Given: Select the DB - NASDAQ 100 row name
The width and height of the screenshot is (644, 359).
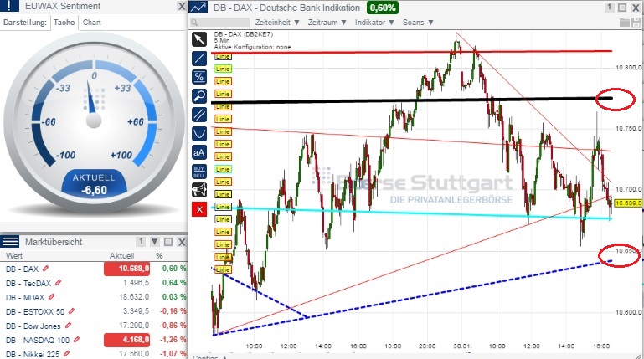Looking at the screenshot, I should coord(38,340).
